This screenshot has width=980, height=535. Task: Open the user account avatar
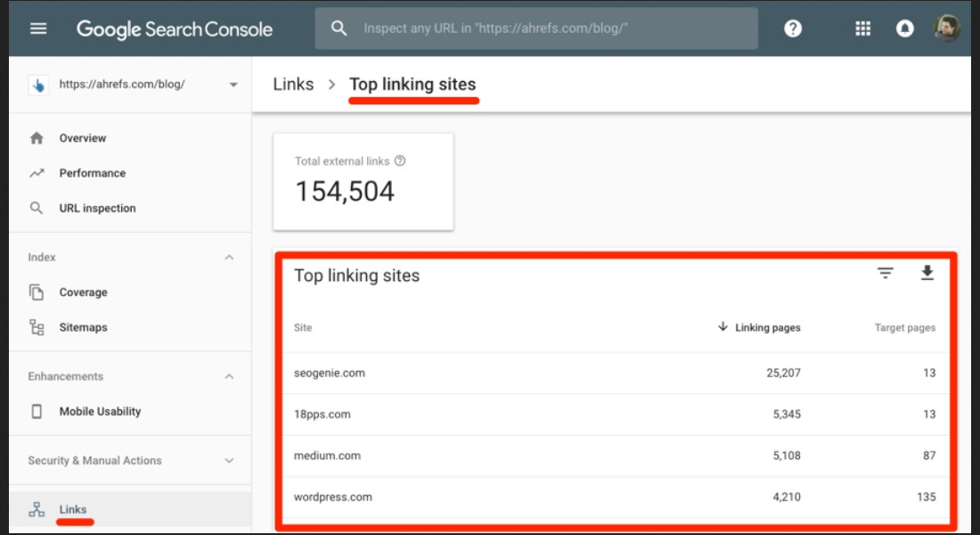click(x=946, y=29)
